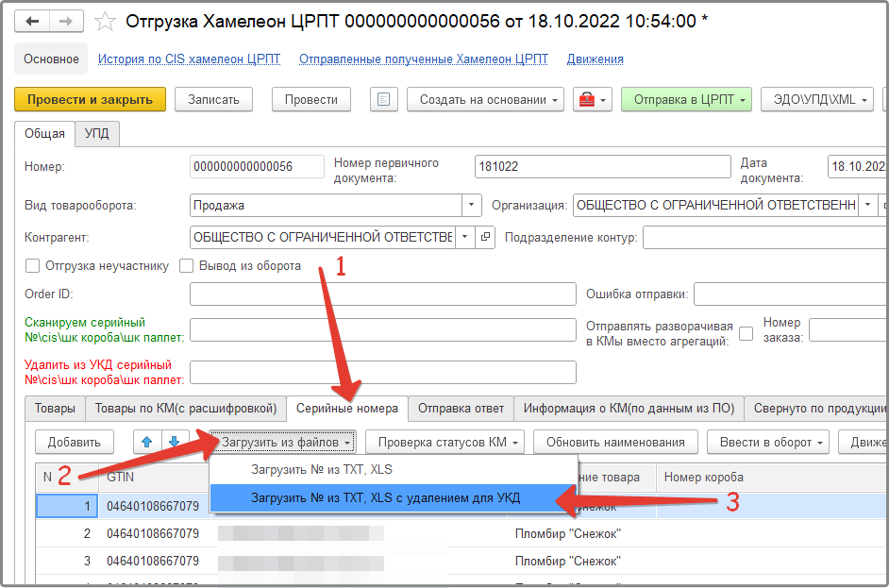Expand Организация dropdown arrow
Image resolution: width=889 pixels, height=588 pixels.
coord(867,205)
